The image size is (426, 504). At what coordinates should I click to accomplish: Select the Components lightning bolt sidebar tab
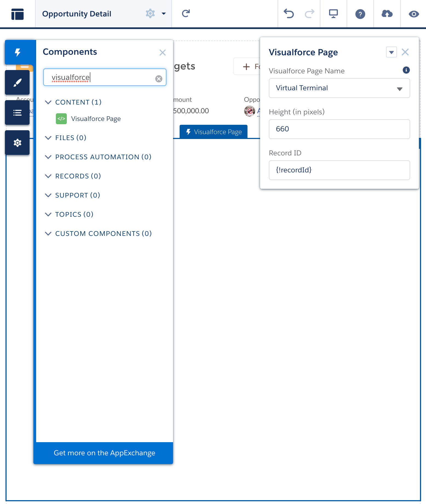18,52
